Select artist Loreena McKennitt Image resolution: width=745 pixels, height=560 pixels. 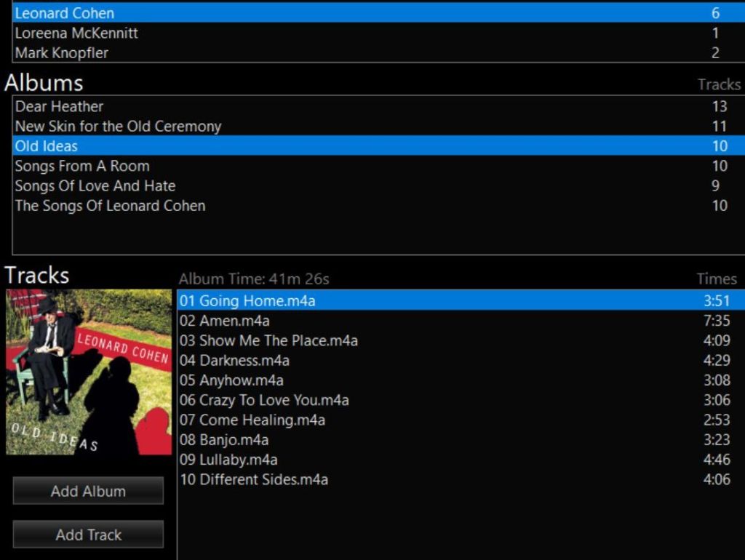coord(76,33)
